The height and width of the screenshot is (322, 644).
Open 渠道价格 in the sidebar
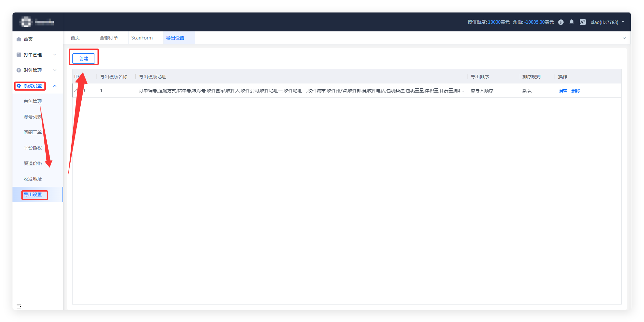33,163
